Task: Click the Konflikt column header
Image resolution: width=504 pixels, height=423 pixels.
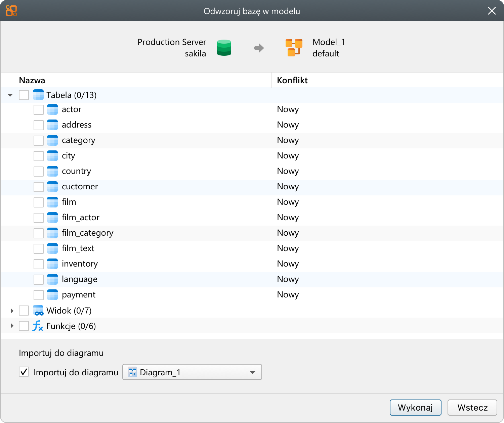Action: click(x=292, y=81)
